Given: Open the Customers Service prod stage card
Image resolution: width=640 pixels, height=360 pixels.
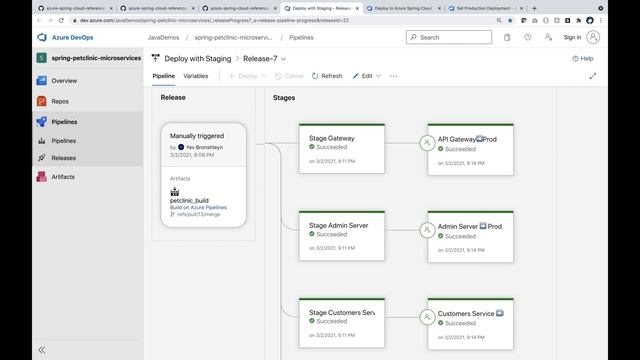Looking at the screenshot, I should [x=471, y=324].
